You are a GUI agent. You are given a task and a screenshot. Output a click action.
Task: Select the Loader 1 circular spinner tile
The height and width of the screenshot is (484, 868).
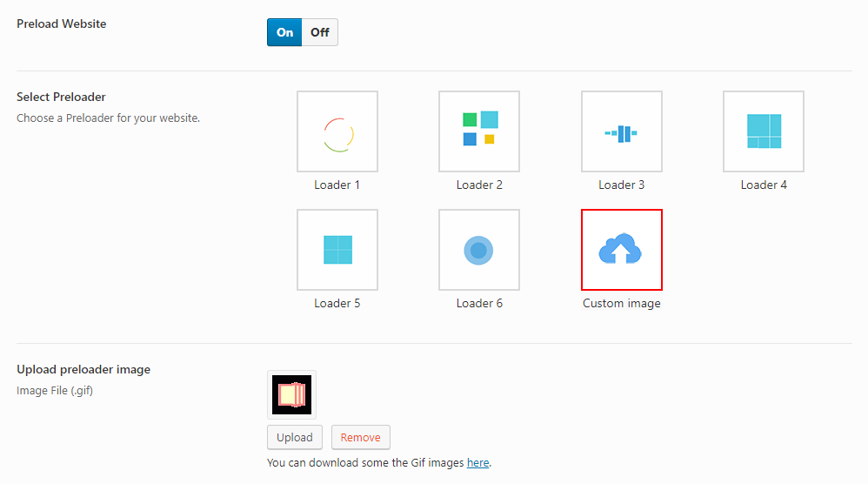point(337,131)
